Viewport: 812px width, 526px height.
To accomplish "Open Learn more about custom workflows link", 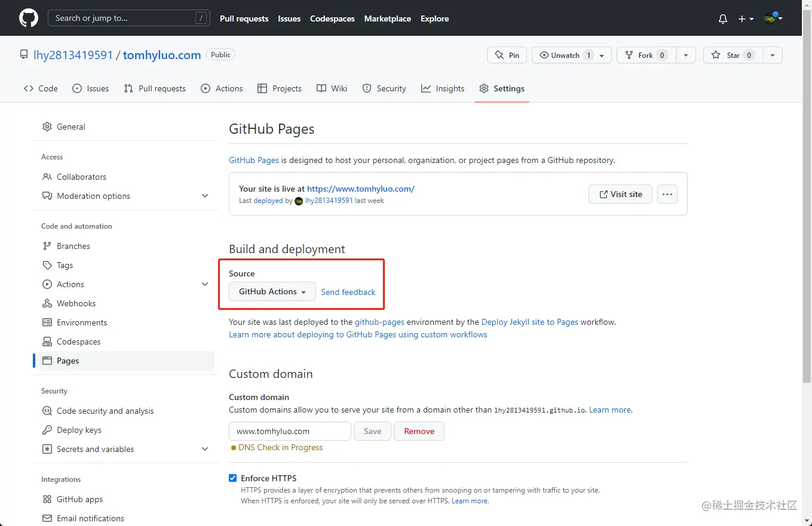I will pos(358,334).
